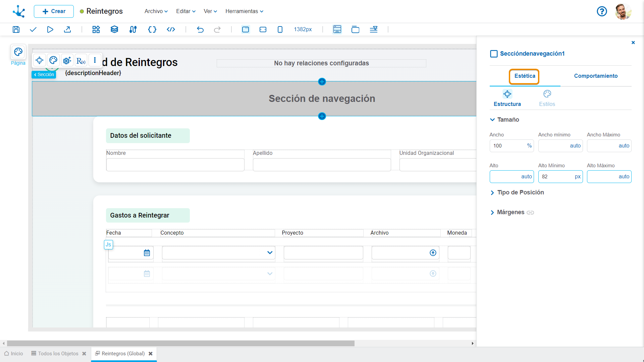644x362 pixels.
Task: Select the Estilos sub-tab
Action: 547,99
